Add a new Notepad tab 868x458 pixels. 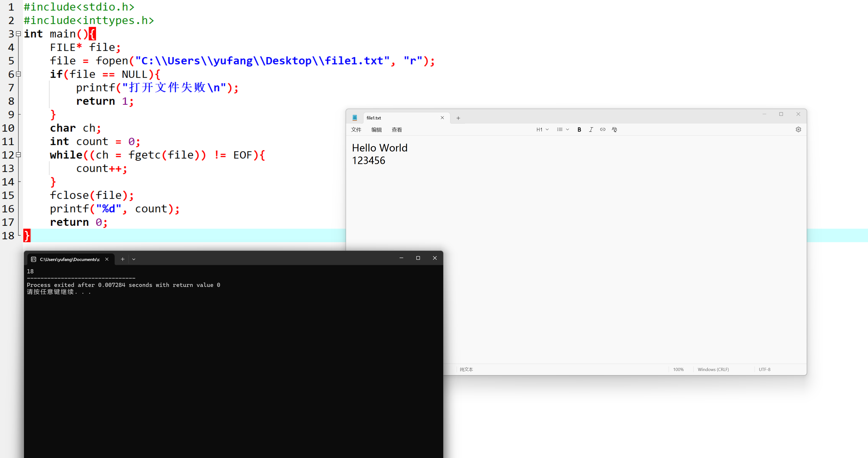point(458,118)
